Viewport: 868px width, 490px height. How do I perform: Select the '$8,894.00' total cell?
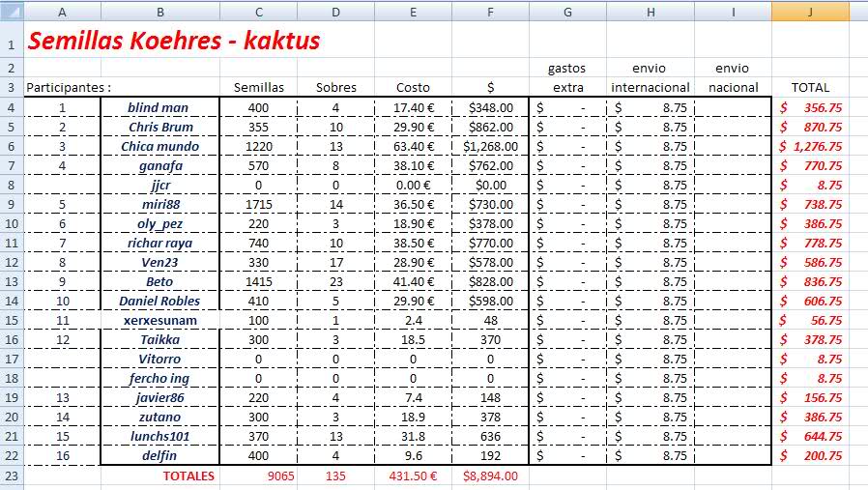click(x=490, y=476)
